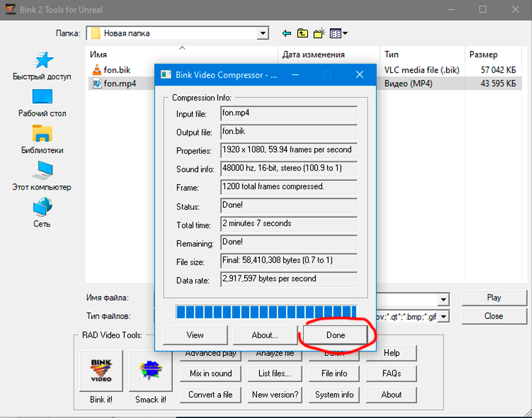532x418 pixels.
Task: Select the fon.bik file name
Action: 117,70
